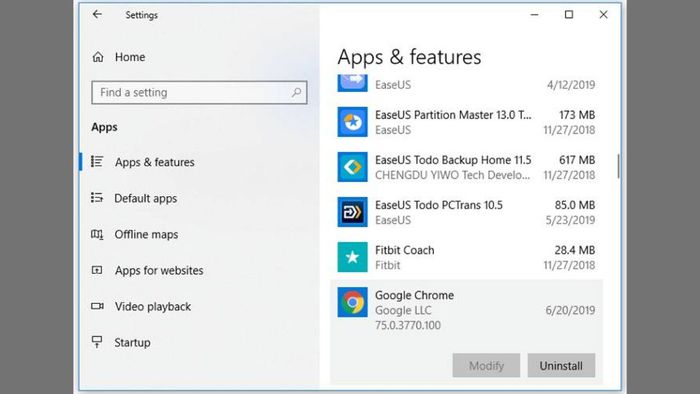
Task: Select EaseUS Todo Backup Home 11.5 entry
Action: (x=466, y=167)
